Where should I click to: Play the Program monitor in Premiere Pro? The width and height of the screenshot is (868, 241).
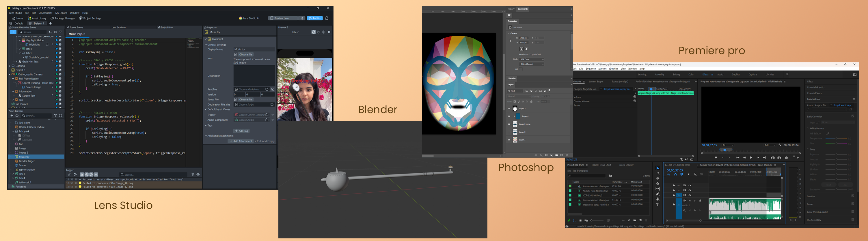pyautogui.click(x=751, y=158)
